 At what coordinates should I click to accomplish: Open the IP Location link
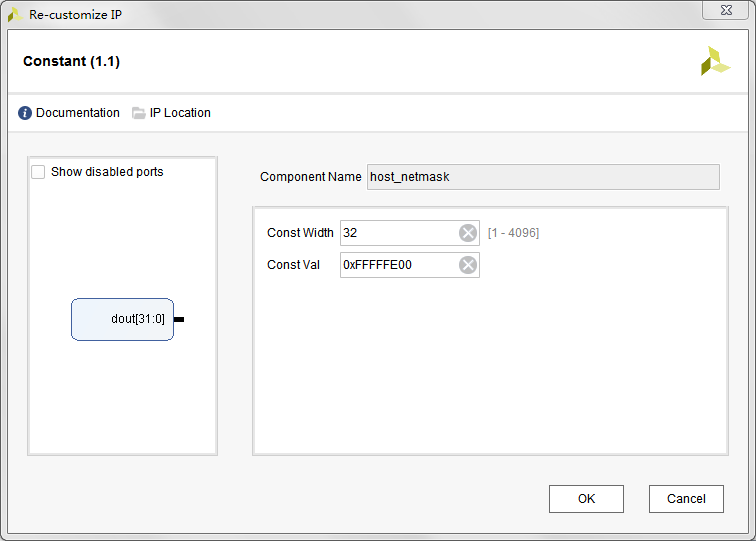[180, 113]
